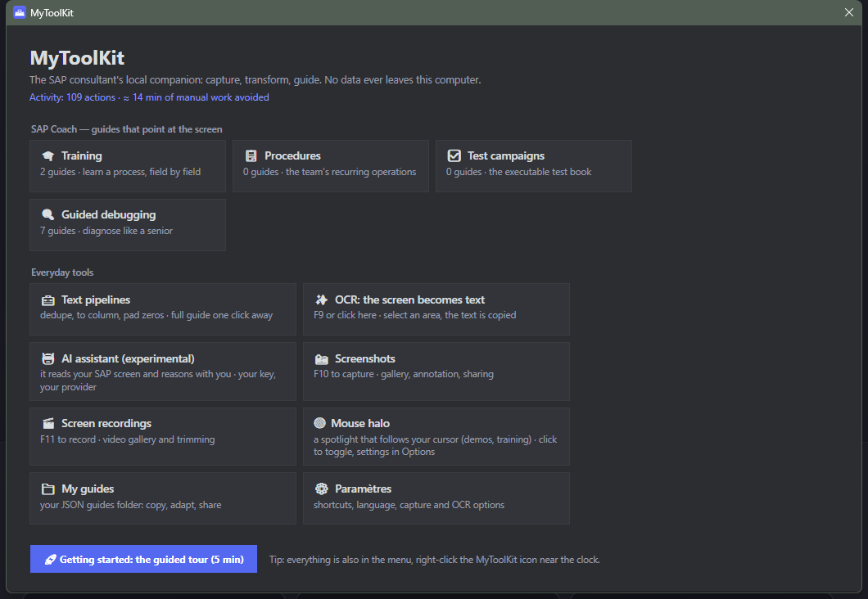Open the AI assistant (experimental) tool
The width and height of the screenshot is (868, 599).
pos(163,372)
